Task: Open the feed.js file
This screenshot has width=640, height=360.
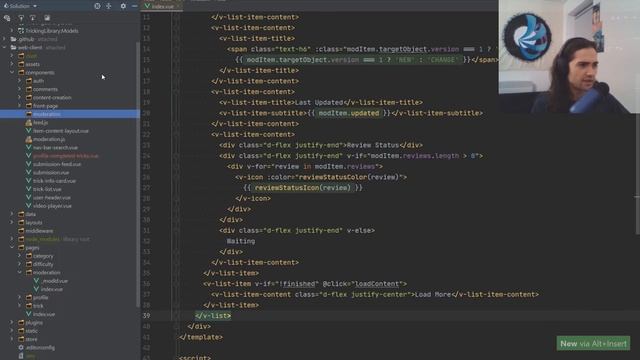Action: click(40, 122)
